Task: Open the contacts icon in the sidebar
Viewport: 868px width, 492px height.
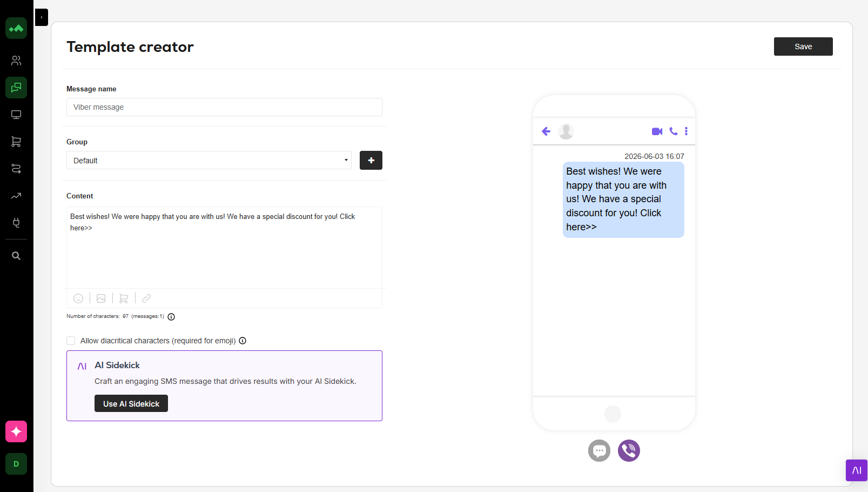Action: (16, 61)
